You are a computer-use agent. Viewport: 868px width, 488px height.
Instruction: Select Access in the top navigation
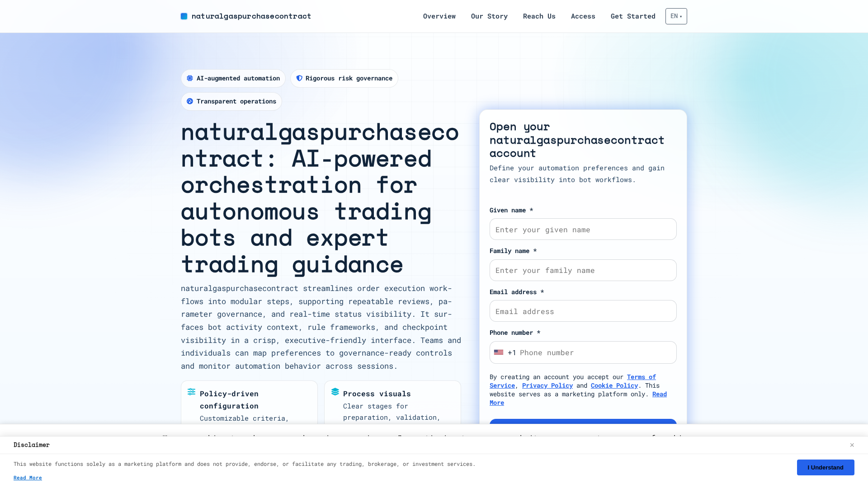pos(583,16)
